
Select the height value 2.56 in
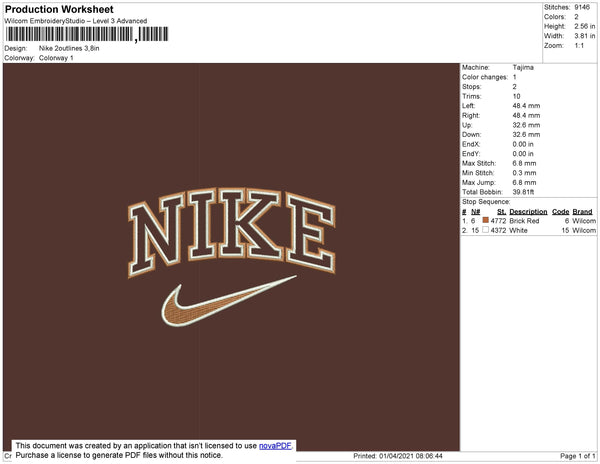point(585,26)
